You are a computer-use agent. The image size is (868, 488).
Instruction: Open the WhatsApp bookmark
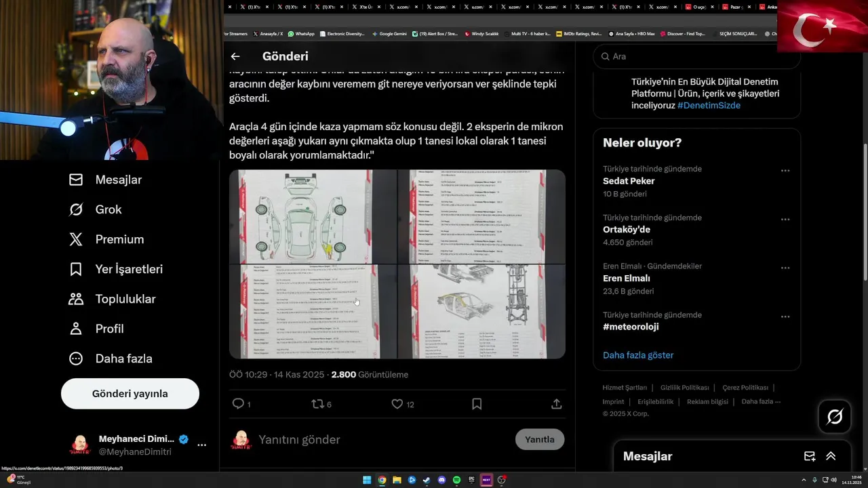point(301,33)
